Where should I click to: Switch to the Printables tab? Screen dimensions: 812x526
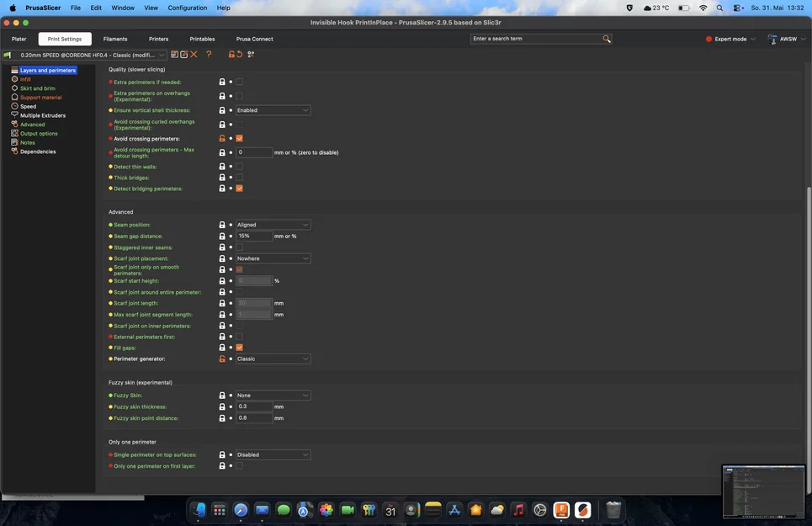click(202, 39)
